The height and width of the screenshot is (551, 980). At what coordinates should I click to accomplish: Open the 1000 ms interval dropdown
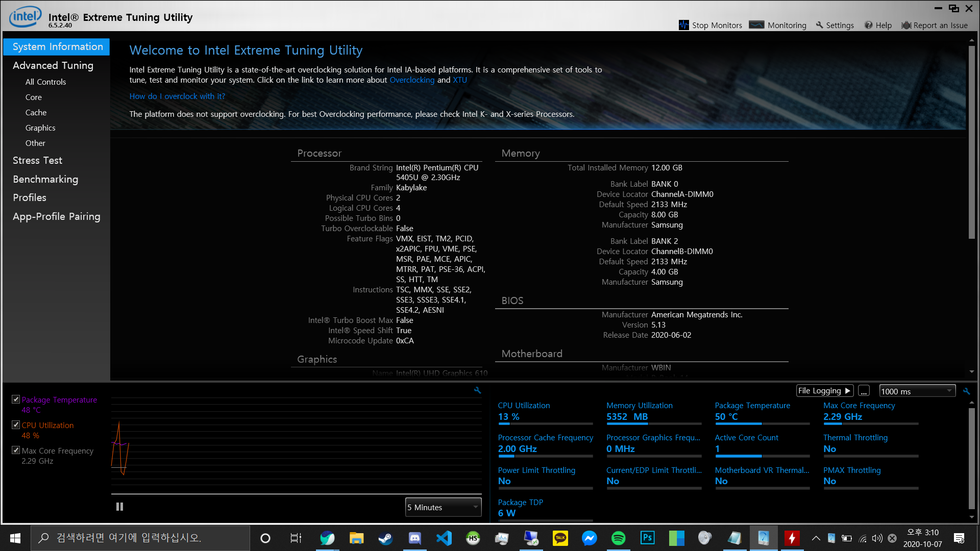pos(917,391)
